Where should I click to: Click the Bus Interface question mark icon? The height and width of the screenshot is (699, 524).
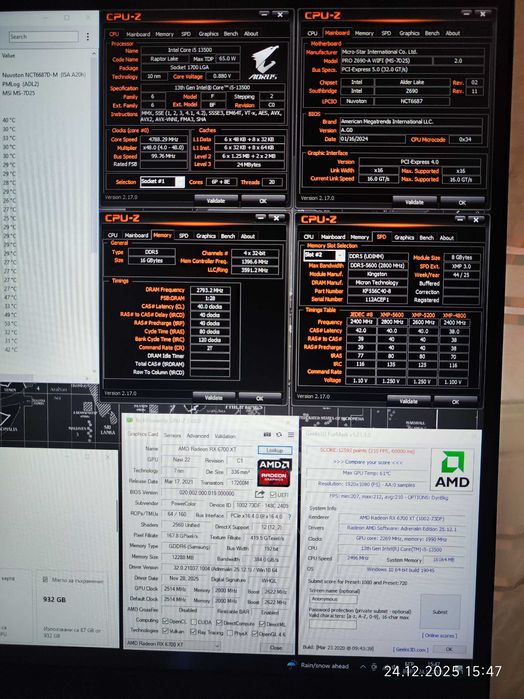(289, 516)
